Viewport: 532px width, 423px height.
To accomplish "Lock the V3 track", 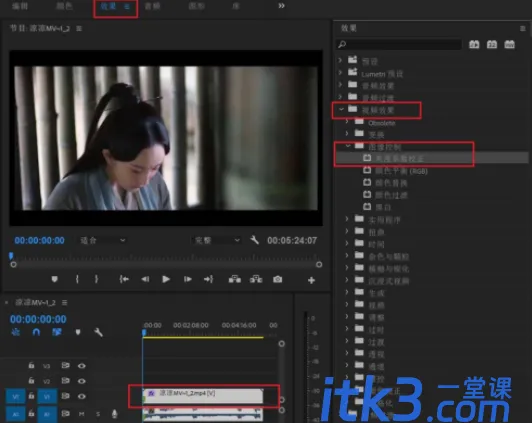I will coord(31,365).
